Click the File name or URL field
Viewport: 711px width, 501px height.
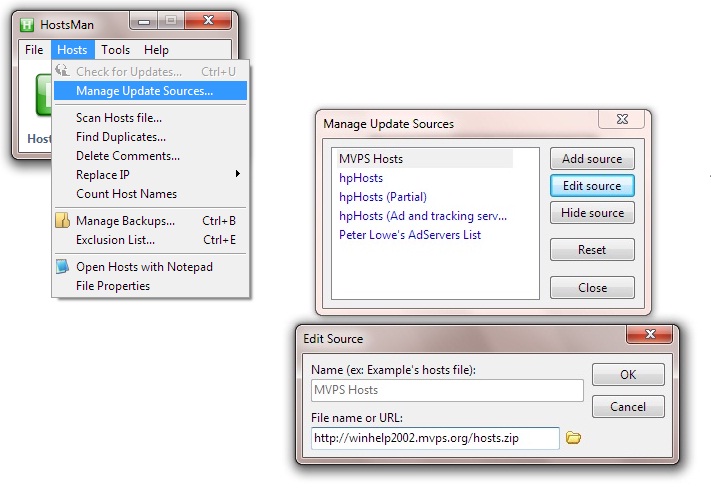click(435, 438)
